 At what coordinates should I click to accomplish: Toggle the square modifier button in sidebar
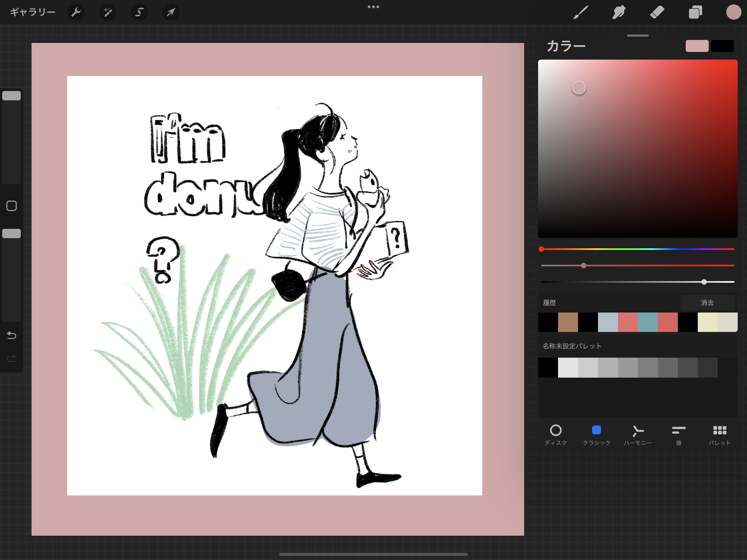11,206
